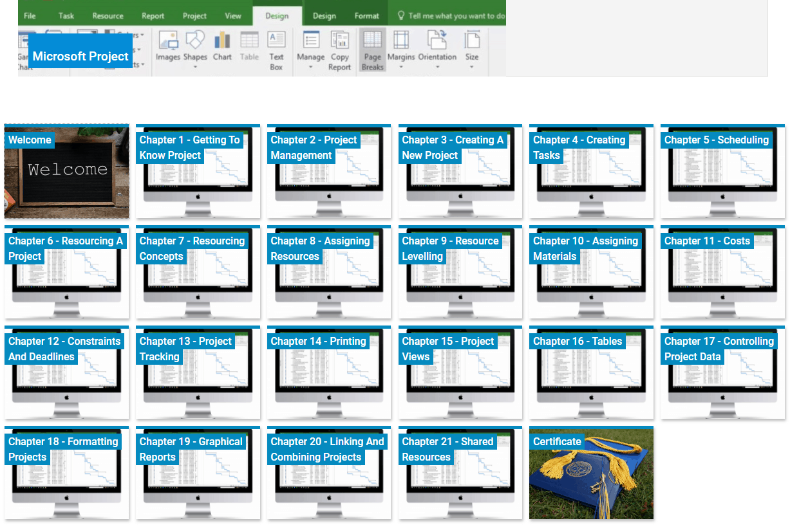Open Chapter 1 - Getting To Know Project

198,172
